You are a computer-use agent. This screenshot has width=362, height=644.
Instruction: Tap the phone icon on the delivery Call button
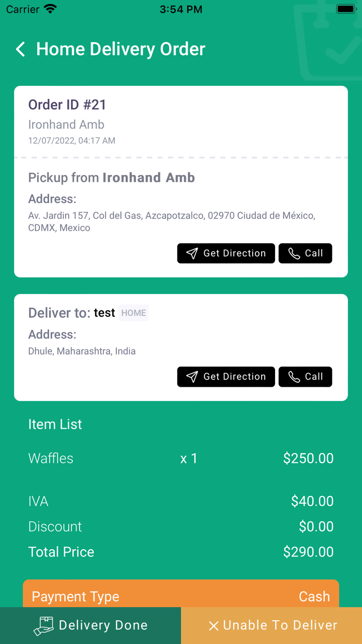(293, 377)
